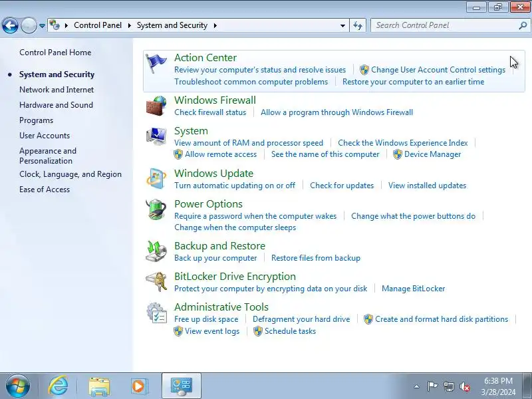Viewport: 532px width, 399px height.
Task: Click the Control Panel taskbar button
Action: [182, 386]
